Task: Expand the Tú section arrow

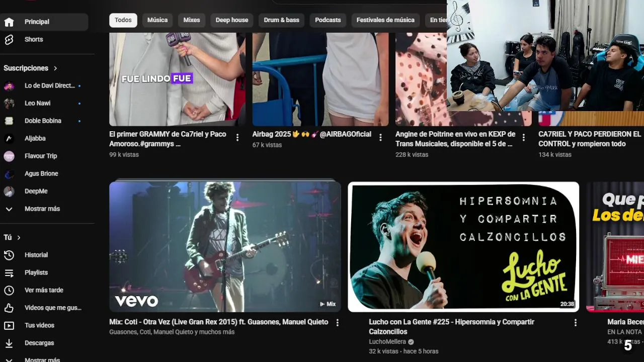Action: coord(19,238)
